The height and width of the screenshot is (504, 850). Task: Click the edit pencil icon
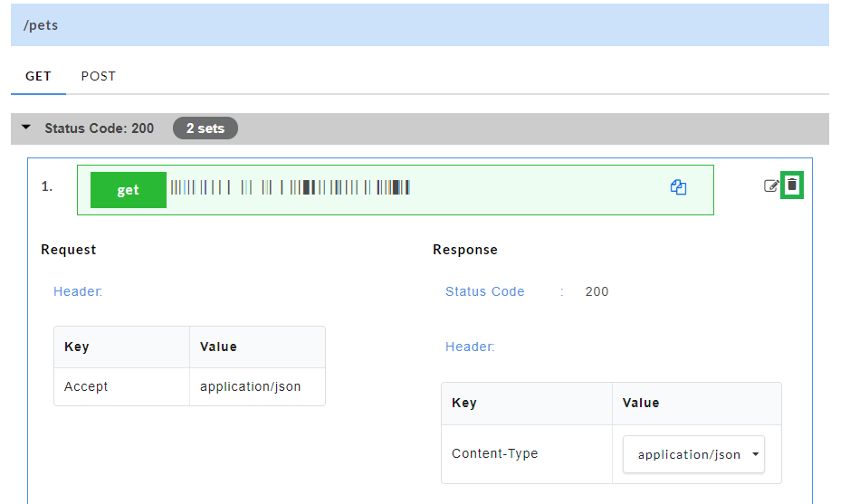(771, 186)
